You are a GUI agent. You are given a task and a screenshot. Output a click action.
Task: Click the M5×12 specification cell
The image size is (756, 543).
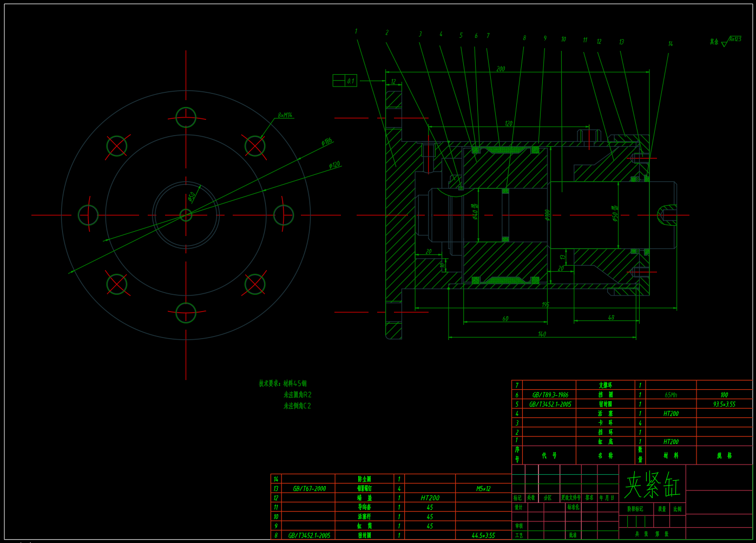coord(483,488)
